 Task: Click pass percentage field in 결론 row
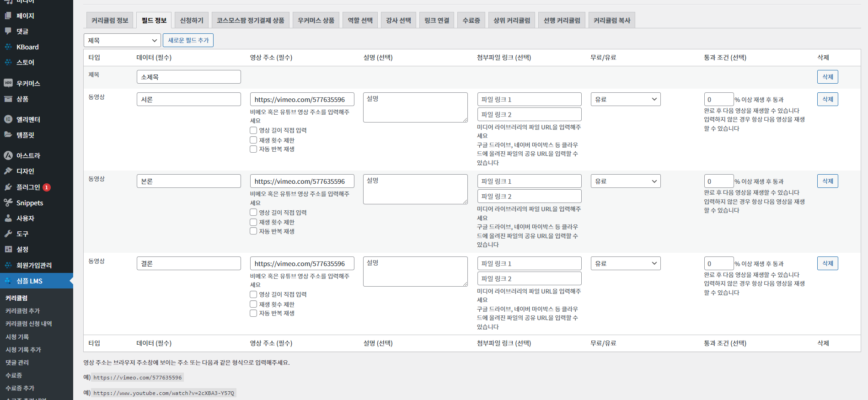point(719,263)
